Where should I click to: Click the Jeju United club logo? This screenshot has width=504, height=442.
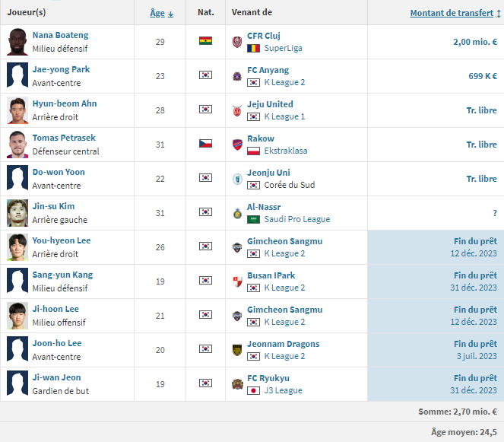pos(237,110)
